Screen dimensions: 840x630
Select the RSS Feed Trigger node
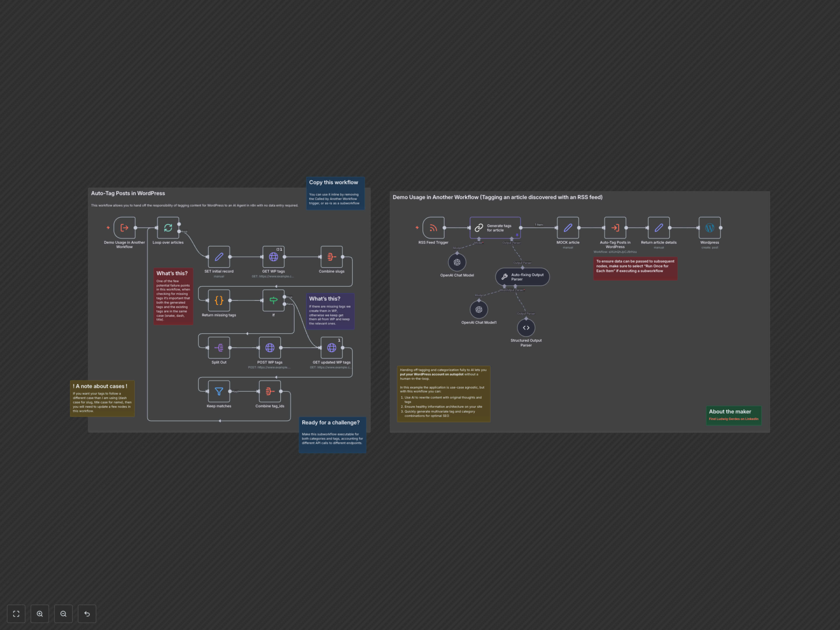tap(433, 228)
